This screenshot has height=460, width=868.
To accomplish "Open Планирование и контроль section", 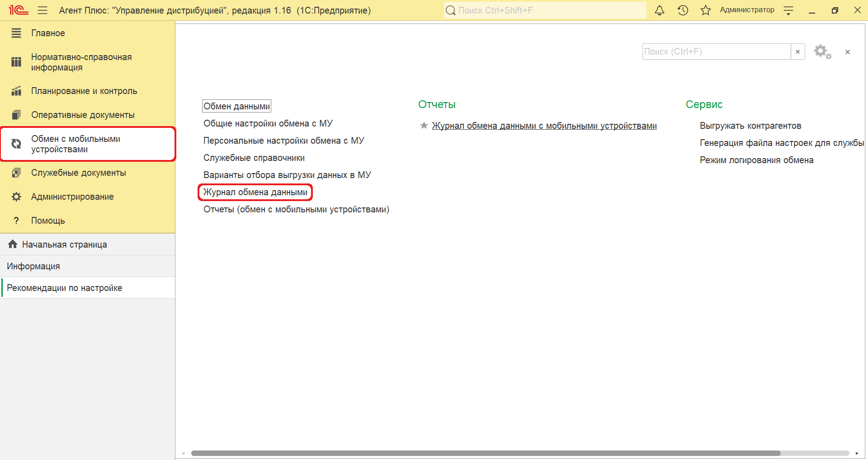I will 84,91.
